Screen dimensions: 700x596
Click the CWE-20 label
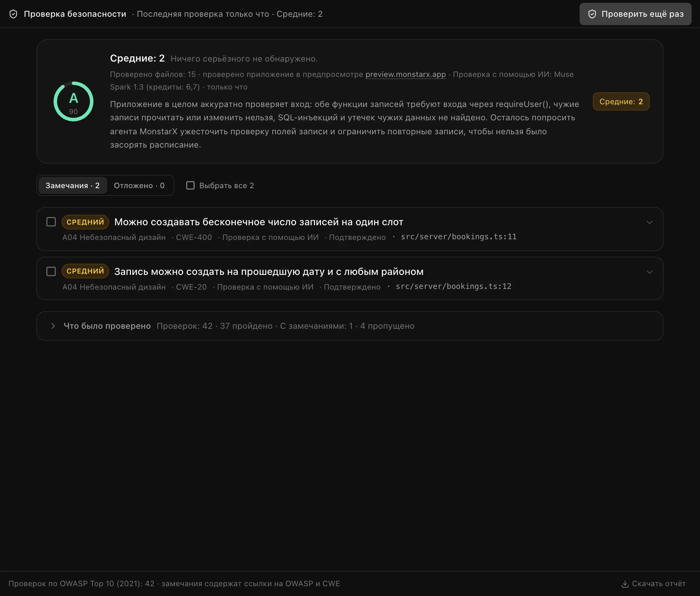(x=191, y=287)
